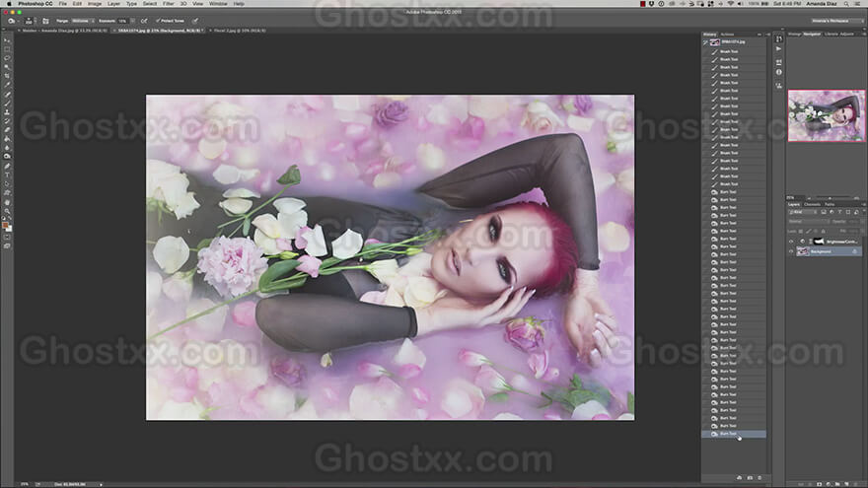
Task: Create new snapshot in History panel
Action: click(750, 477)
